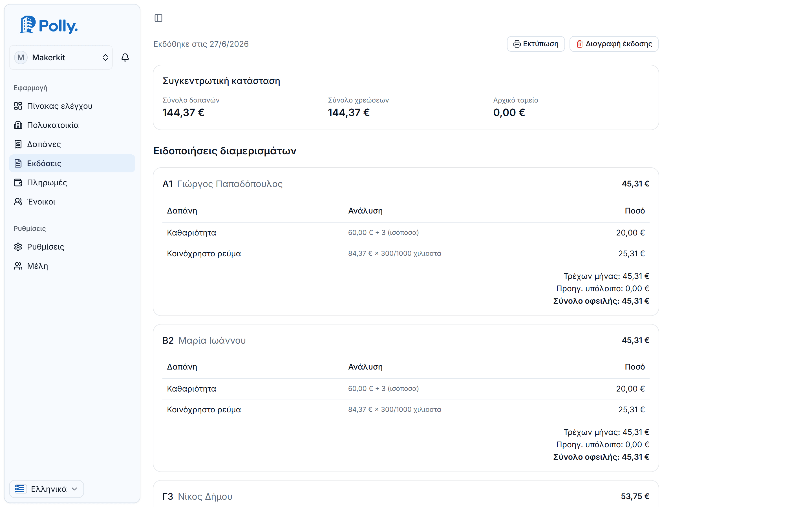The height and width of the screenshot is (507, 812).
Task: Click the Πολυκατοικία building icon
Action: [18, 125]
